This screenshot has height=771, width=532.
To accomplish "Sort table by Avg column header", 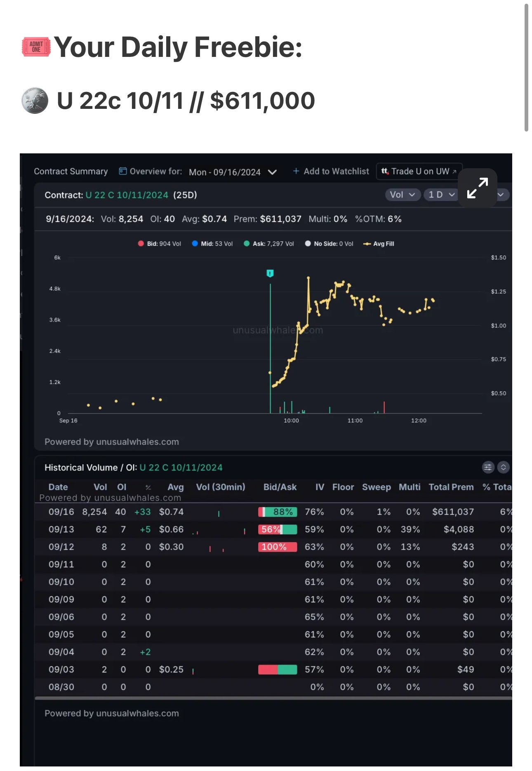I will click(x=176, y=487).
